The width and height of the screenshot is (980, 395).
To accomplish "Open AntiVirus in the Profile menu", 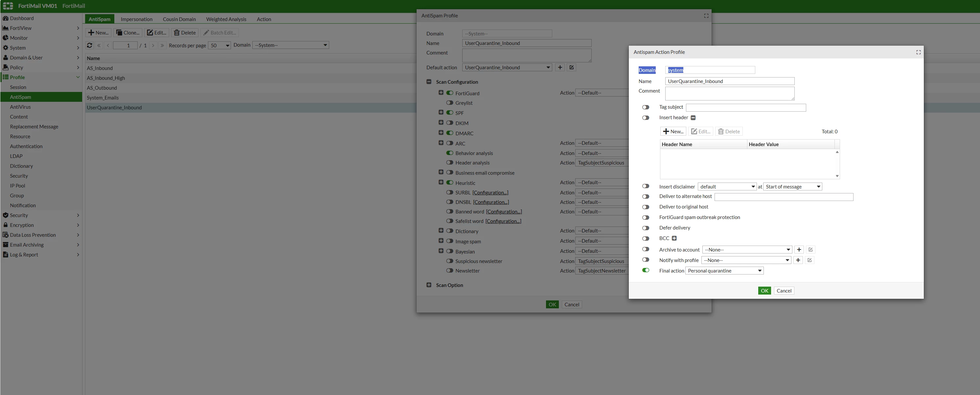I will pyautogui.click(x=20, y=107).
